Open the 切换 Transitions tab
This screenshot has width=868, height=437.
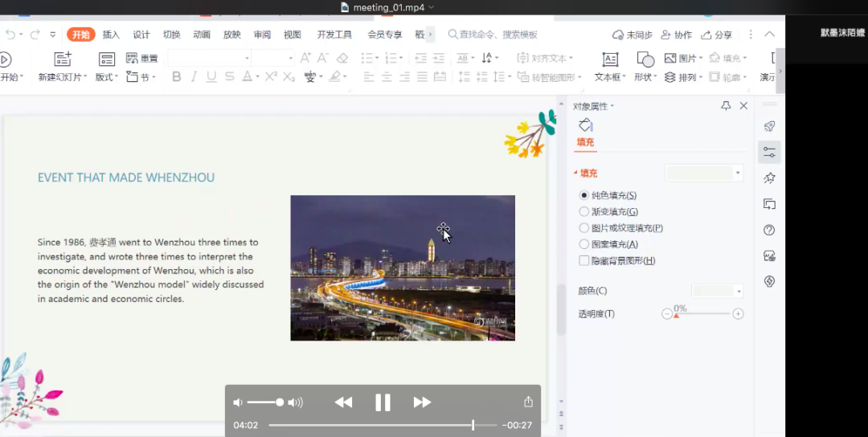(172, 35)
